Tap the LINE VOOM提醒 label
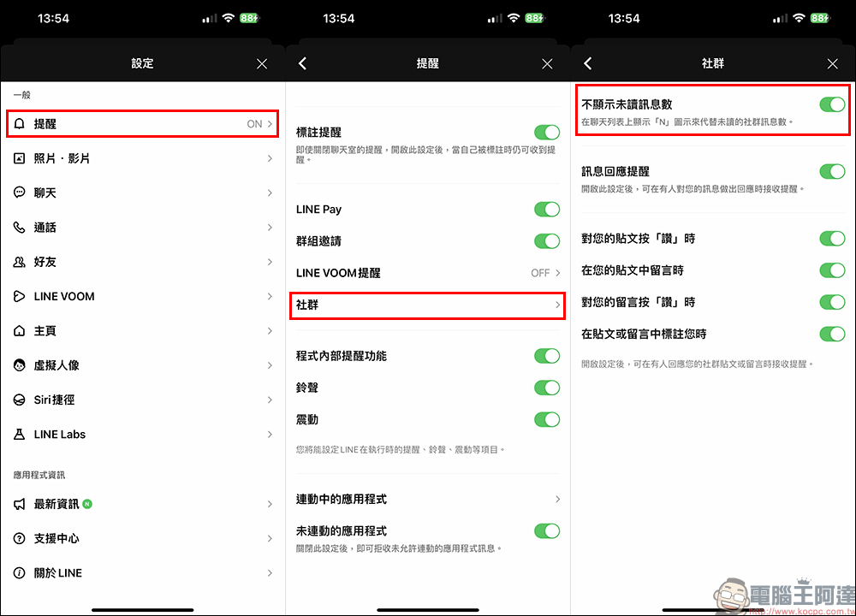This screenshot has height=616, width=856. click(x=338, y=273)
